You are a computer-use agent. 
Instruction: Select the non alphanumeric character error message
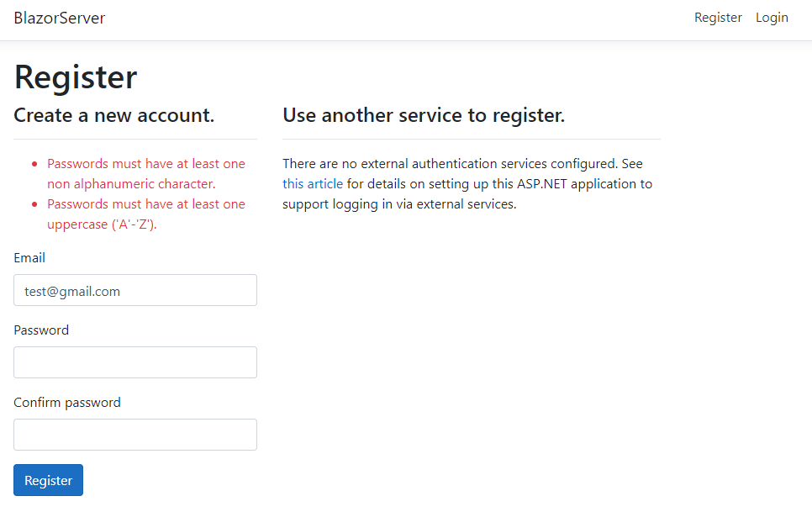tap(145, 173)
